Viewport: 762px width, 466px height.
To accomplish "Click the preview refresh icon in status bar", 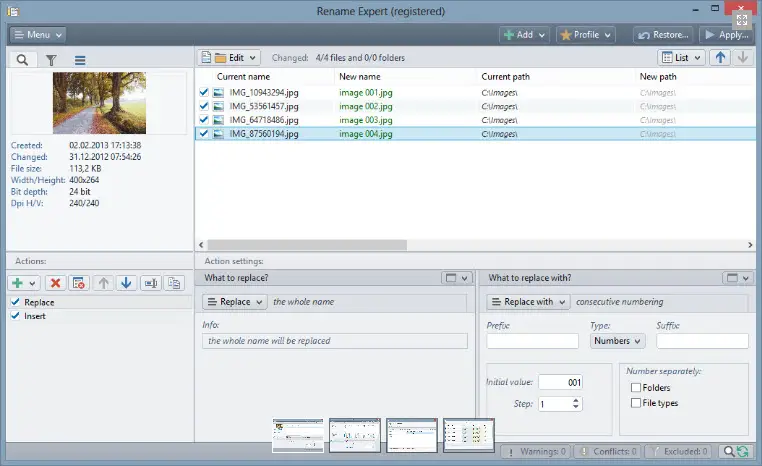I will pos(742,451).
